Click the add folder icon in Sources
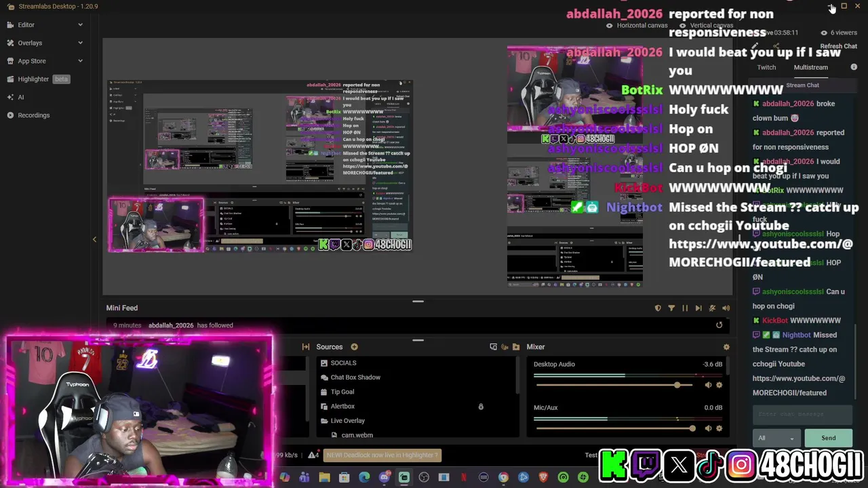Viewport: 868px width, 488px height. [516, 347]
